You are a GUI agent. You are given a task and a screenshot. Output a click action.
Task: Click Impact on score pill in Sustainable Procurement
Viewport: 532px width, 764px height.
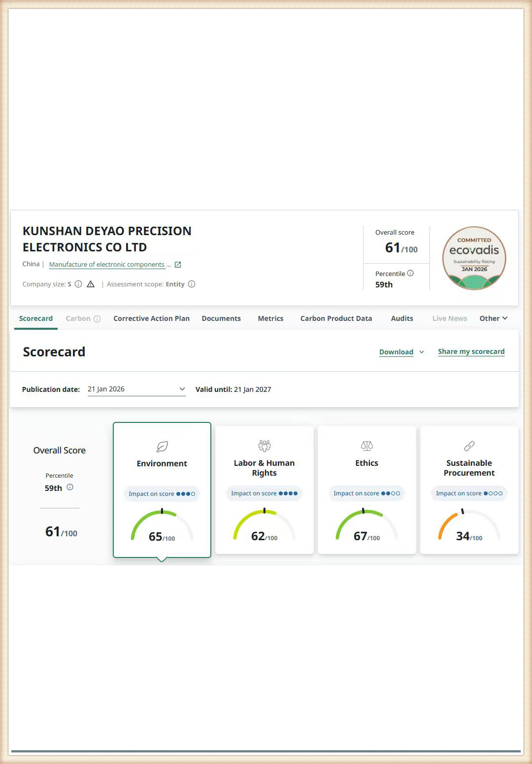coord(469,493)
